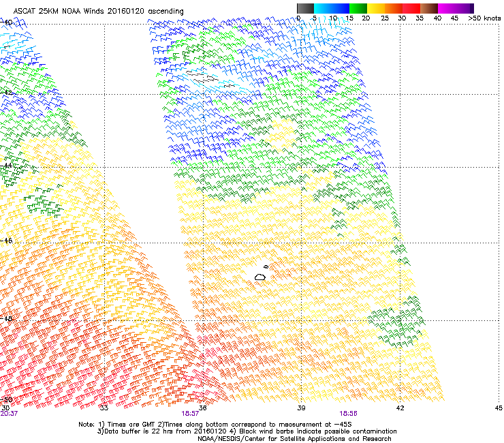
Task: Click the 33 longitude axis label
Action: [x=104, y=408]
